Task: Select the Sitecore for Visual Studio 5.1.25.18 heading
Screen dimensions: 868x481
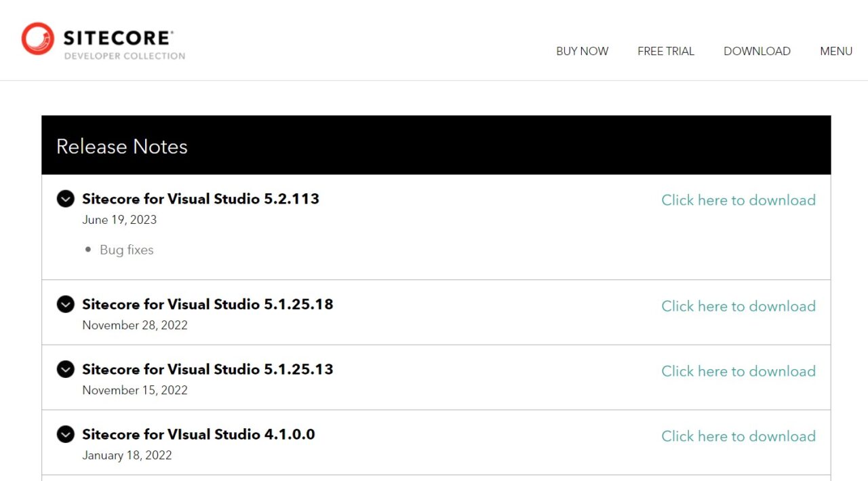Action: (208, 304)
